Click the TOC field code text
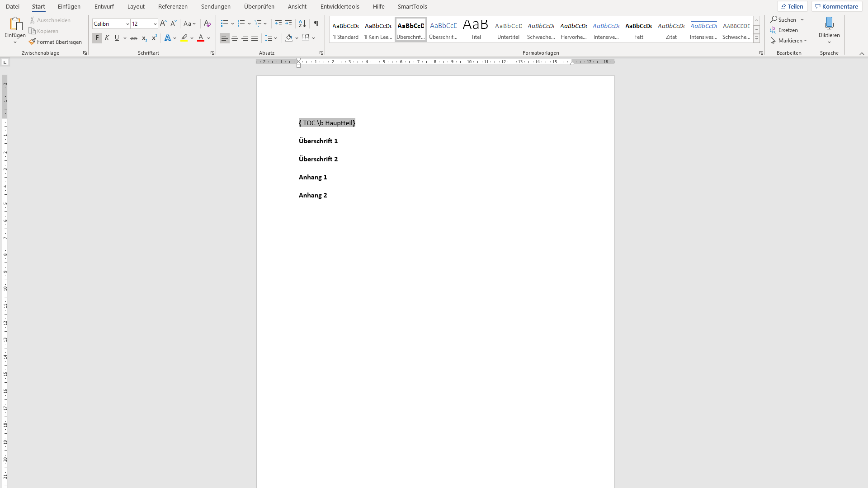Image resolution: width=868 pixels, height=488 pixels. (x=327, y=123)
